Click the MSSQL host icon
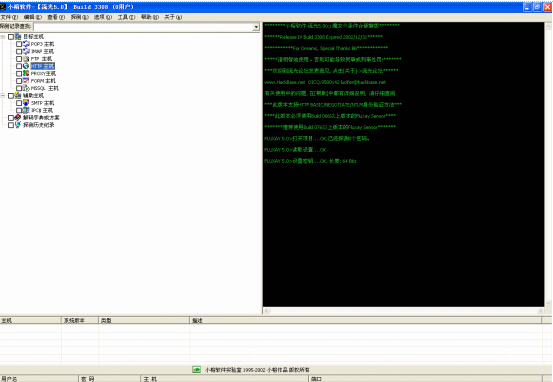The height and width of the screenshot is (382, 553). [26, 88]
